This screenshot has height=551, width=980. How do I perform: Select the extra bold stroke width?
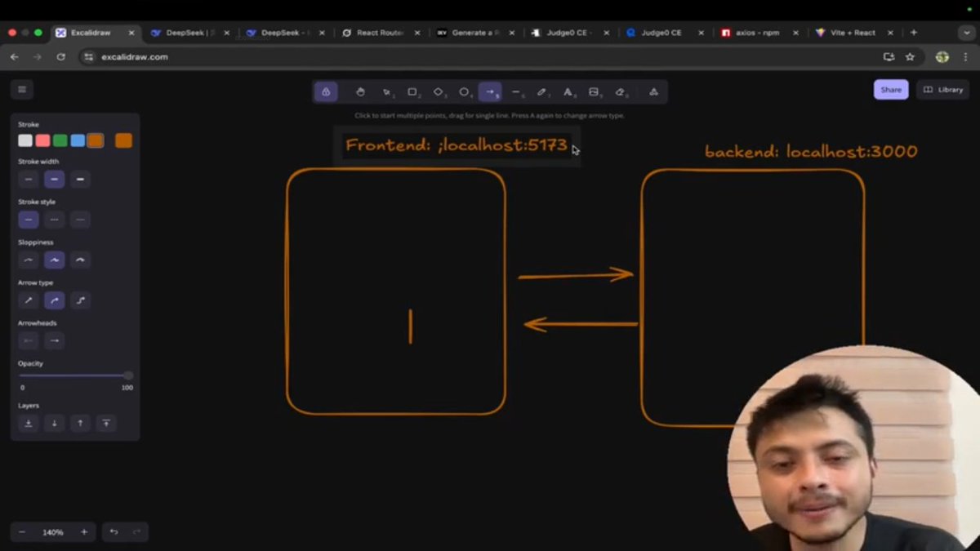(x=80, y=179)
